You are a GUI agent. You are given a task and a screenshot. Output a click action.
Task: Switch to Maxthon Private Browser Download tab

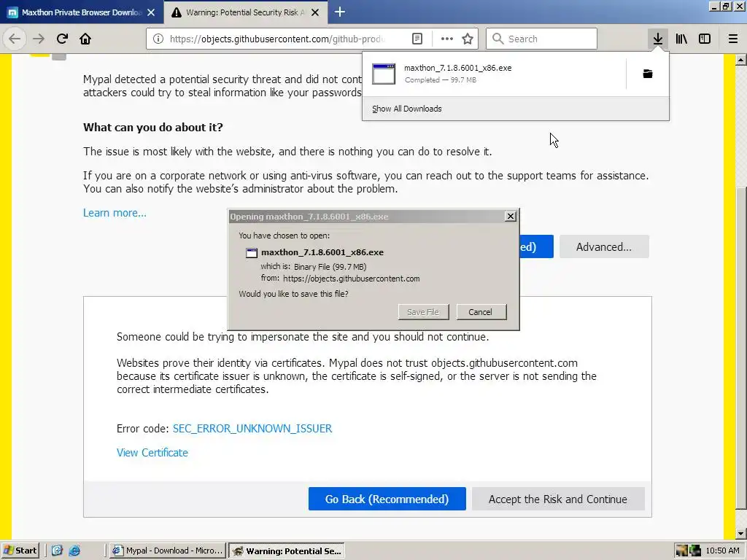pyautogui.click(x=82, y=12)
